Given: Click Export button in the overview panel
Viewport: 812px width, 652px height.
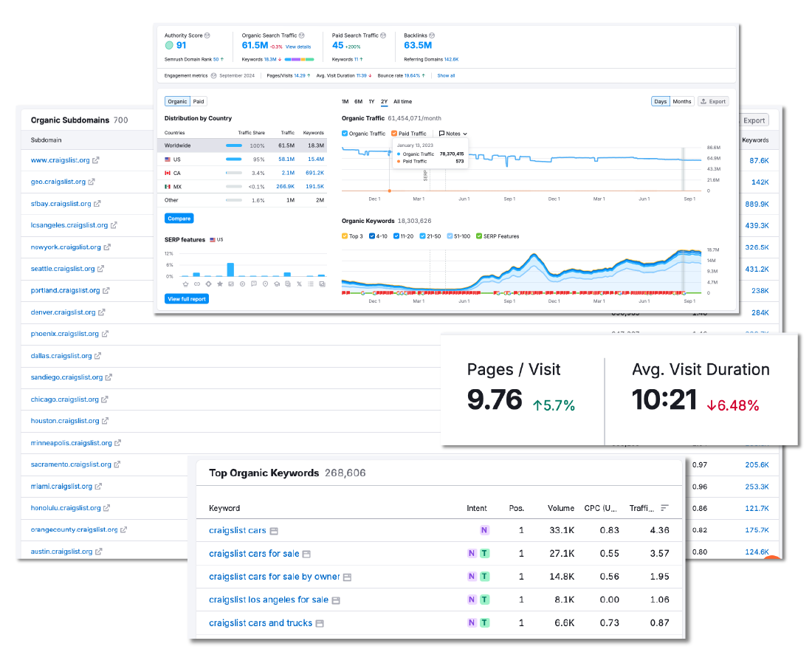Looking at the screenshot, I should [713, 101].
